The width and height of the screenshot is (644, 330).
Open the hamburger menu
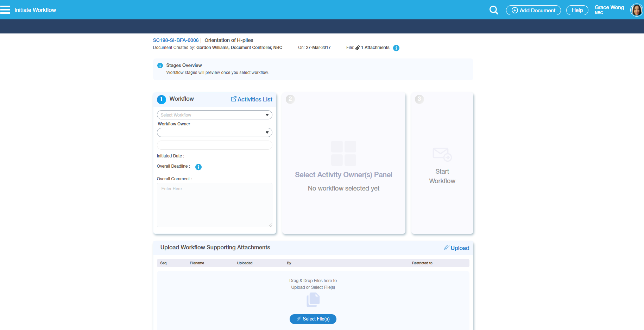pos(5,10)
